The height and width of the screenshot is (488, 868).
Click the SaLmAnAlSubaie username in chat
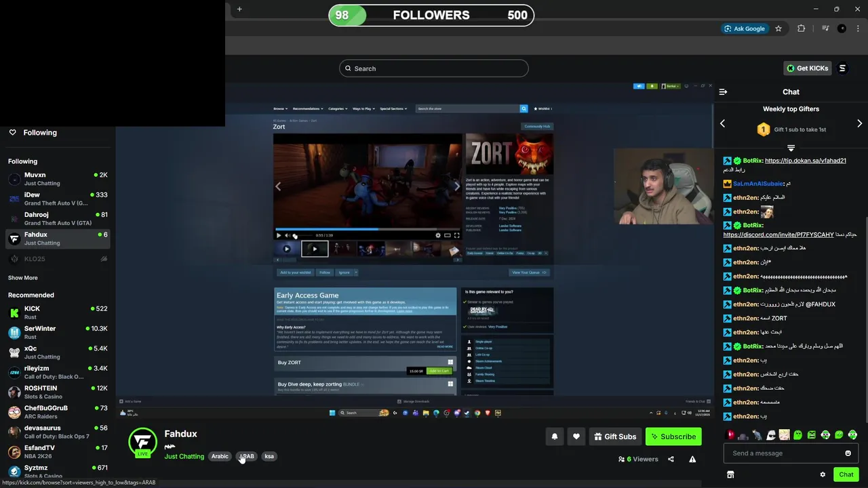click(758, 184)
